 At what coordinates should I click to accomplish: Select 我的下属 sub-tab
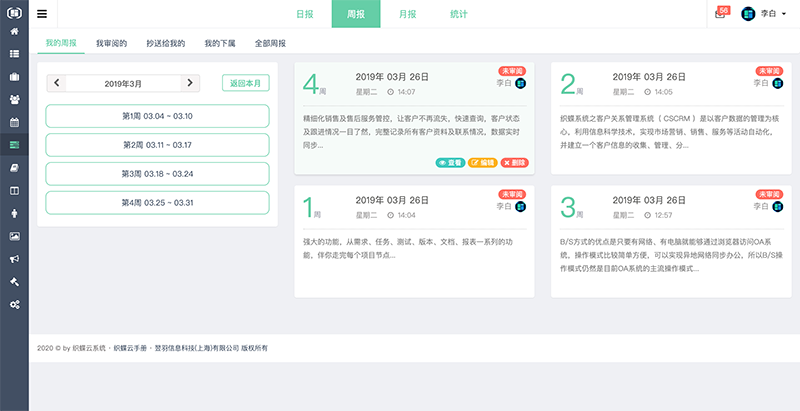click(x=220, y=43)
